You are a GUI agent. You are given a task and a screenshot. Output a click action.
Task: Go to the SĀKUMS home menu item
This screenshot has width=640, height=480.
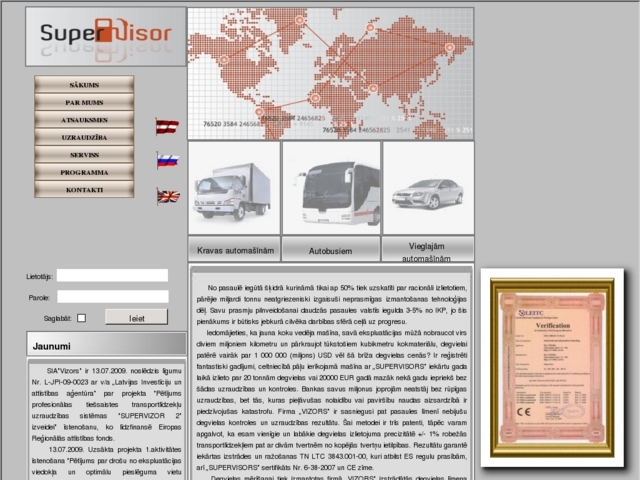pos(84,85)
